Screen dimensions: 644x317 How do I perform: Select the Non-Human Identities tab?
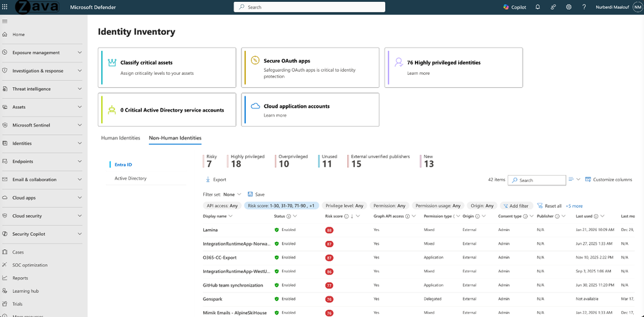[x=175, y=138]
